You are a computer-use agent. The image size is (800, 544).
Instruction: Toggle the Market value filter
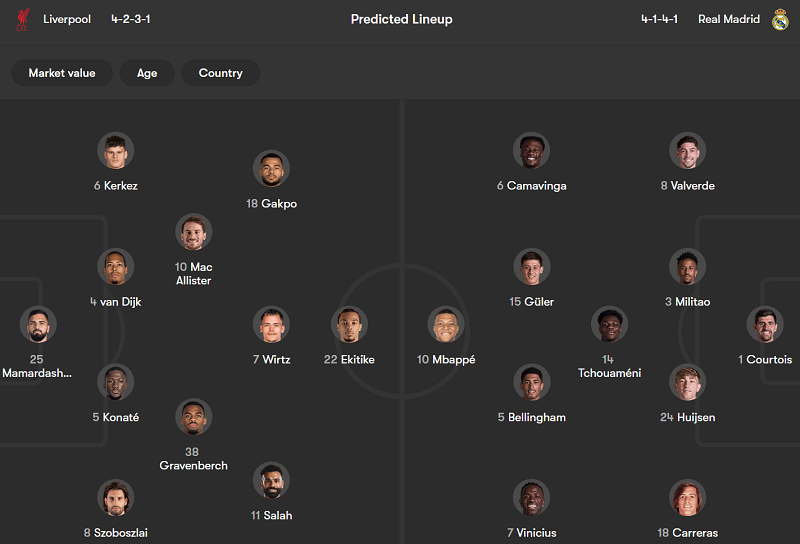(x=62, y=73)
